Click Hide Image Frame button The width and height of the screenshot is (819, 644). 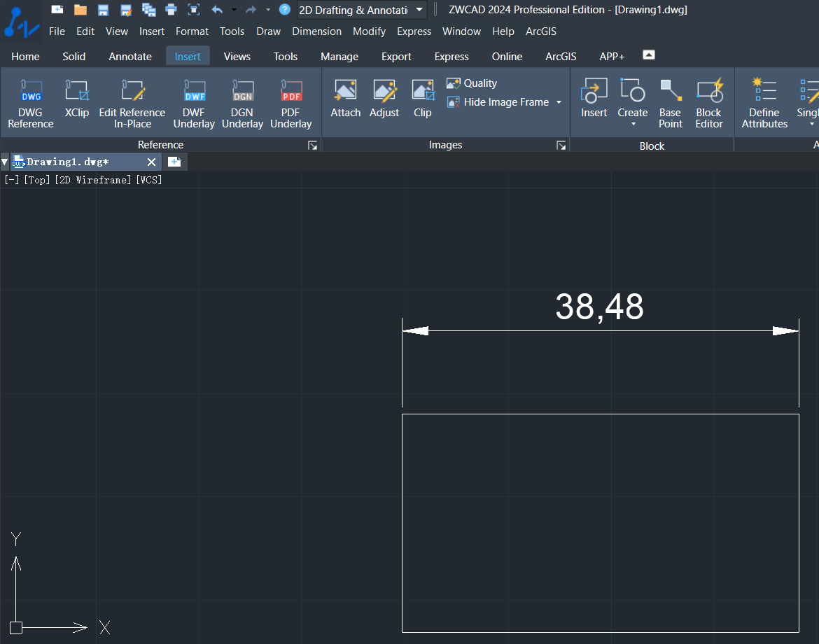coord(498,101)
